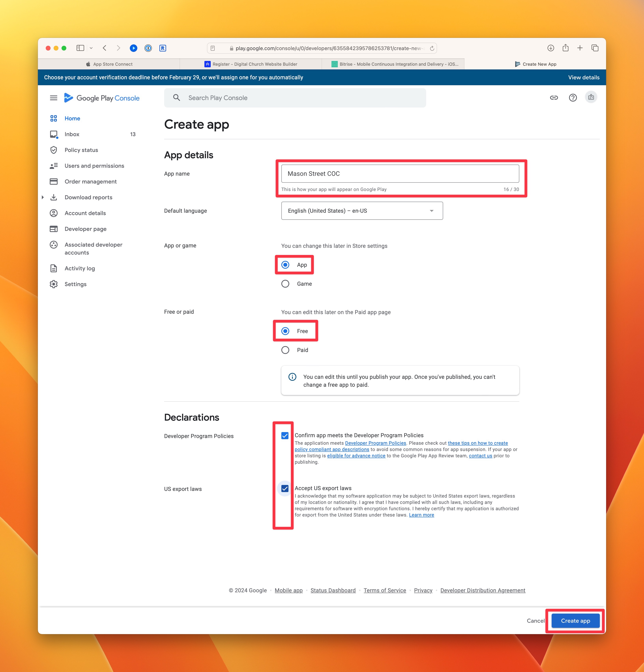Open the help question mark icon
Image resolution: width=644 pixels, height=672 pixels.
pos(573,98)
